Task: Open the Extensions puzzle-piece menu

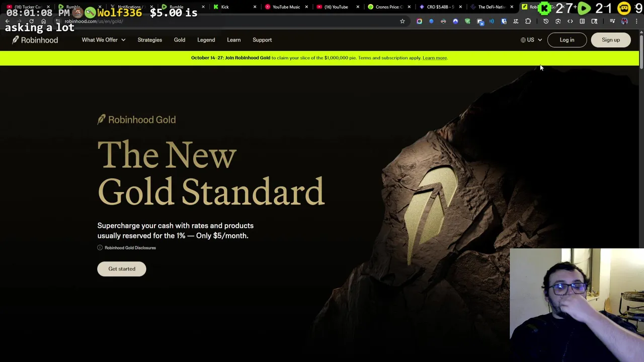Action: click(528, 21)
